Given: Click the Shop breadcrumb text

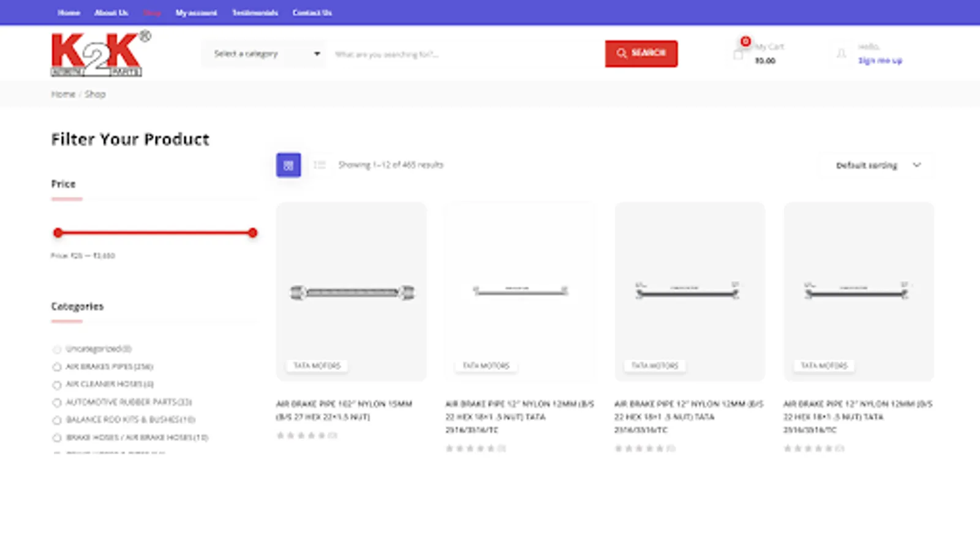Looking at the screenshot, I should [95, 94].
